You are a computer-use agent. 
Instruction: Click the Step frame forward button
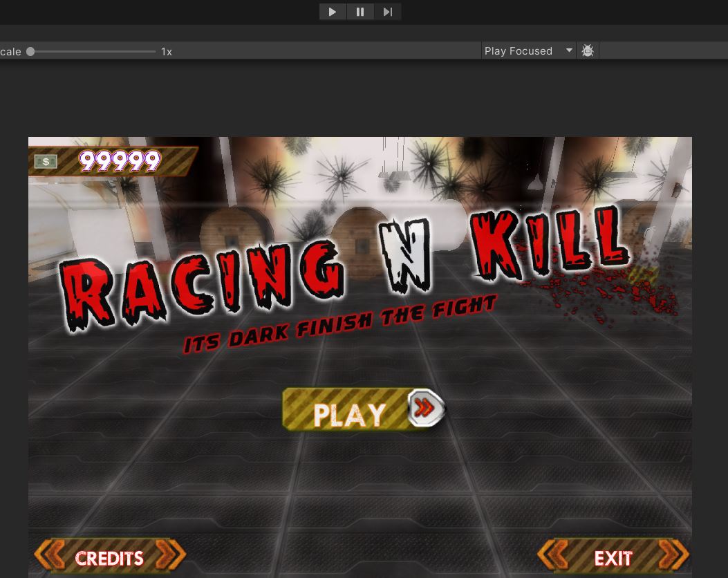click(387, 12)
